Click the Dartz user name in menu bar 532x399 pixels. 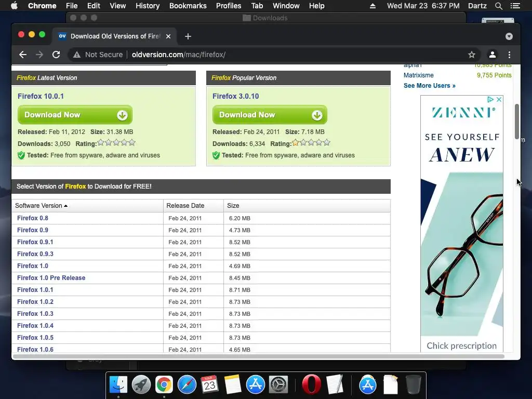point(477,6)
